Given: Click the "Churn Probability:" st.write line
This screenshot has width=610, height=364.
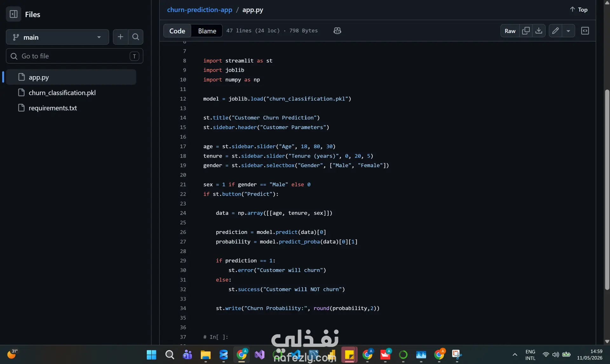Looking at the screenshot, I should coord(298,308).
